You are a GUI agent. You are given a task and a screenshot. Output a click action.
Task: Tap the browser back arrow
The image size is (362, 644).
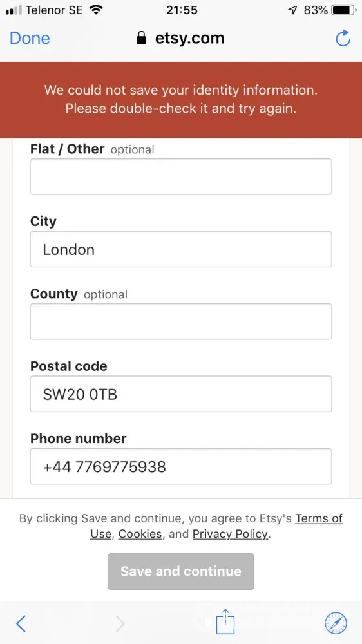[21, 624]
